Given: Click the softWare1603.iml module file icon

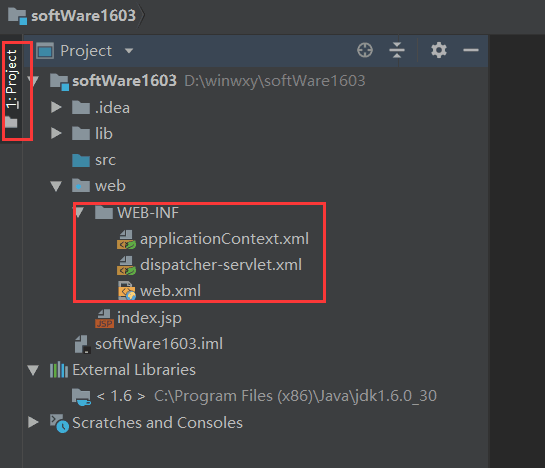Looking at the screenshot, I should (x=83, y=344).
